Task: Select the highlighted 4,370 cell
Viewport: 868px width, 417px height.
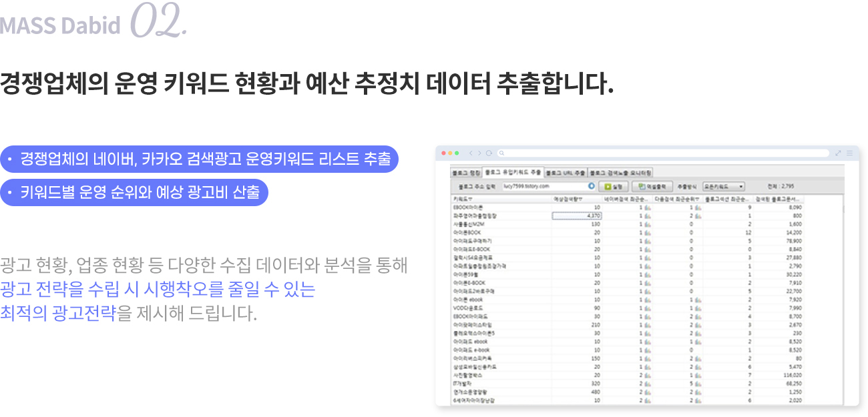Action: [577, 216]
